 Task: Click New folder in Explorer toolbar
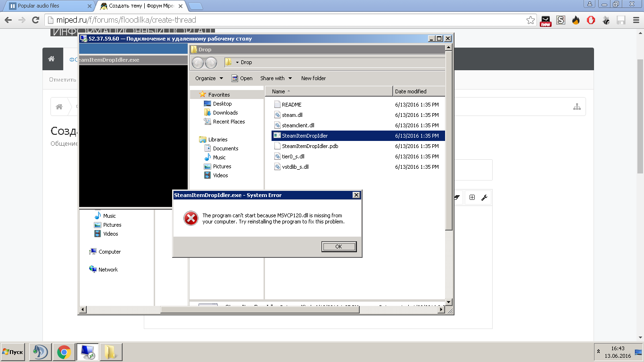314,78
